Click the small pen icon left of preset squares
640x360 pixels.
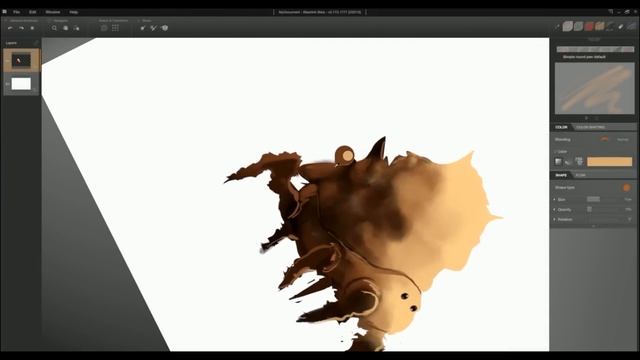click(x=557, y=27)
